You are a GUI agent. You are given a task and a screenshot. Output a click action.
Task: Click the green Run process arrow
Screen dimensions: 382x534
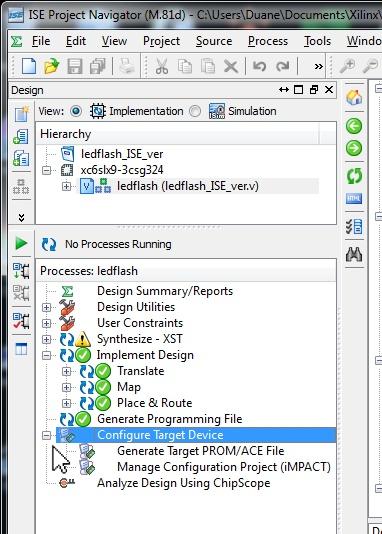coord(21,243)
